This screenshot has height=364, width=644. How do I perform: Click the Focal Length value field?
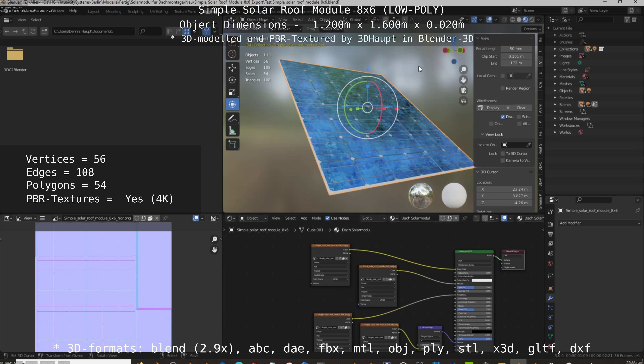(x=516, y=49)
